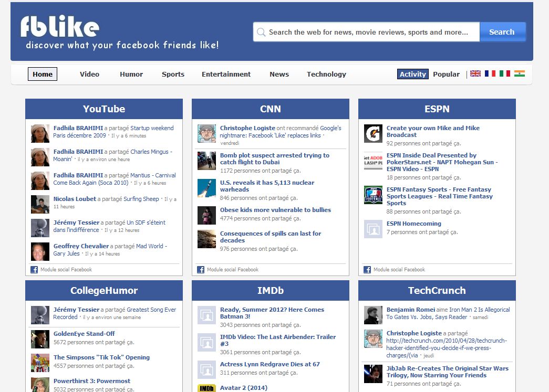Click the fblike logo
Screen dimensions: 549x392
point(60,26)
